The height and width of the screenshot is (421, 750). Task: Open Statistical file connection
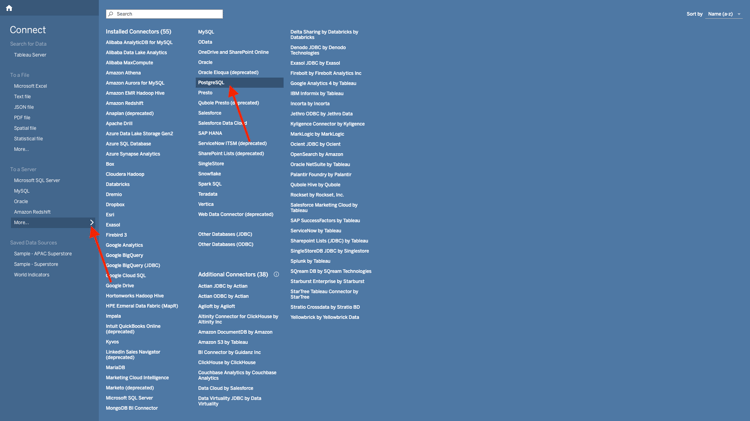pyautogui.click(x=28, y=139)
